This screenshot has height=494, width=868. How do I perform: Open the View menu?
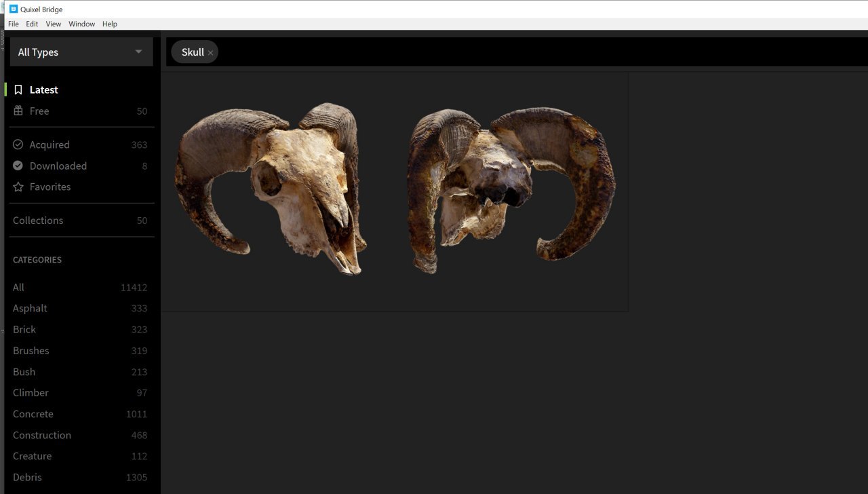pos(54,24)
